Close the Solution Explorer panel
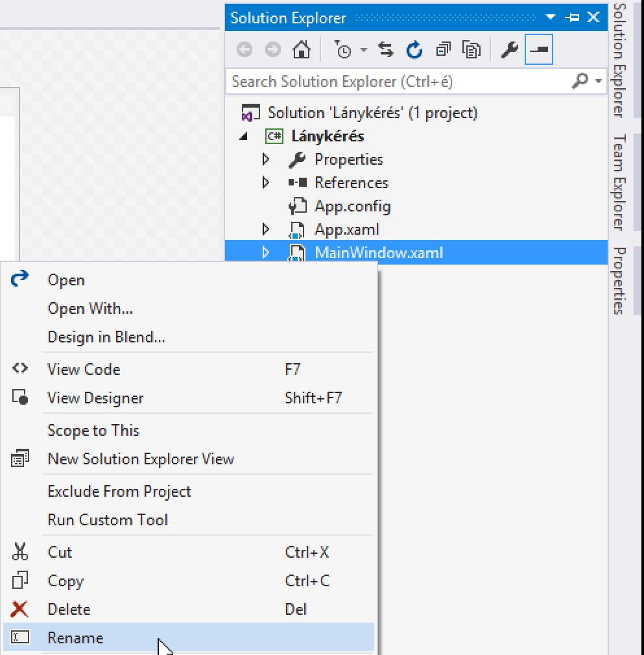The image size is (644, 655). 593,17
